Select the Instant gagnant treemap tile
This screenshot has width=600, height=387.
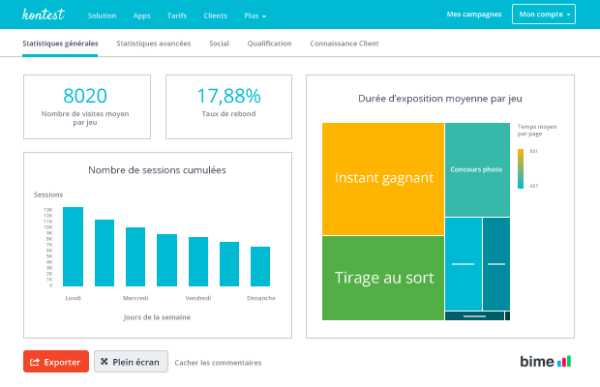383,179
